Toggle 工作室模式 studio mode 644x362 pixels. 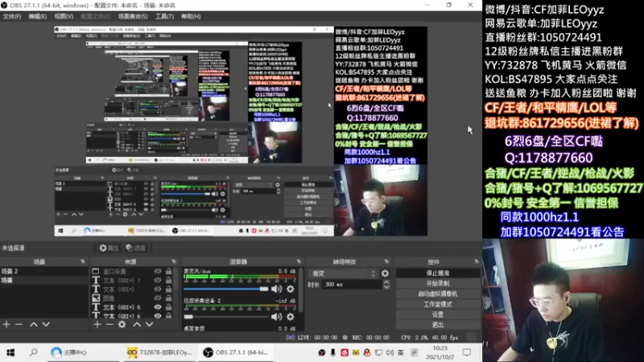pyautogui.click(x=438, y=304)
